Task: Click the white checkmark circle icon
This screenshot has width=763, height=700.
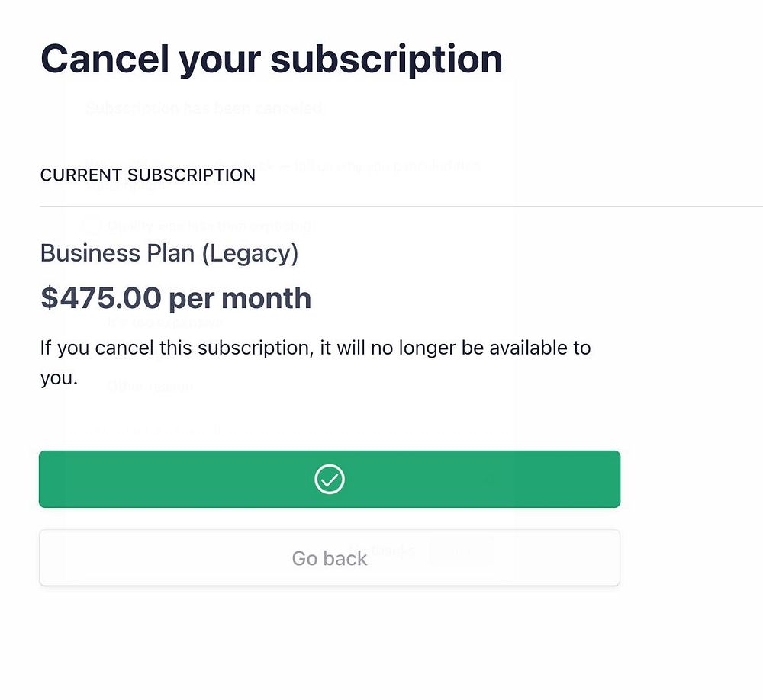Action: pyautogui.click(x=330, y=479)
